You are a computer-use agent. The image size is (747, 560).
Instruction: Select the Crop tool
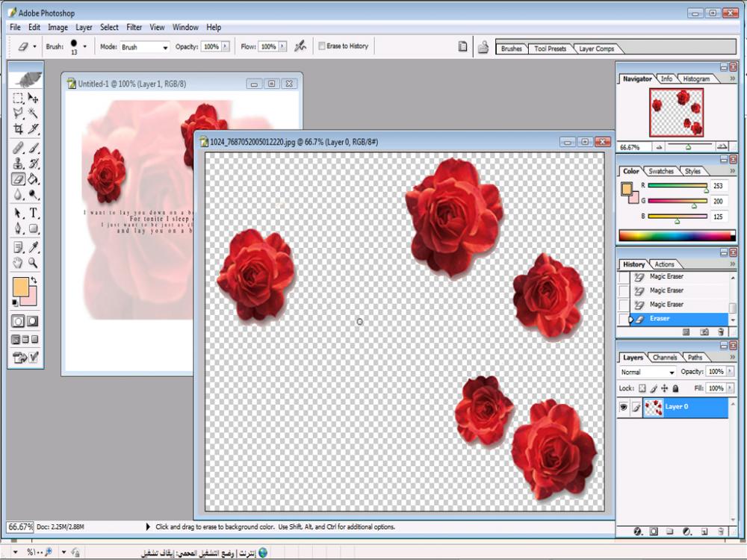tap(19, 129)
